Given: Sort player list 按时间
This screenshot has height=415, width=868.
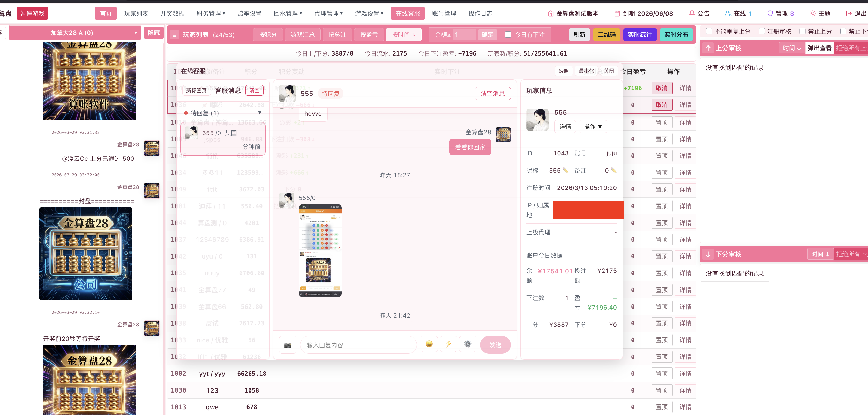Looking at the screenshot, I should (x=404, y=35).
